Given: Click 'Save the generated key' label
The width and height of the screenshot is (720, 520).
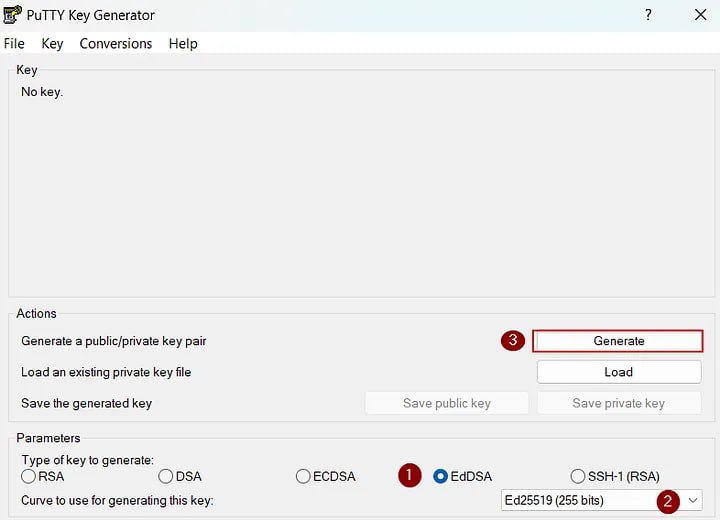Looking at the screenshot, I should tap(86, 403).
